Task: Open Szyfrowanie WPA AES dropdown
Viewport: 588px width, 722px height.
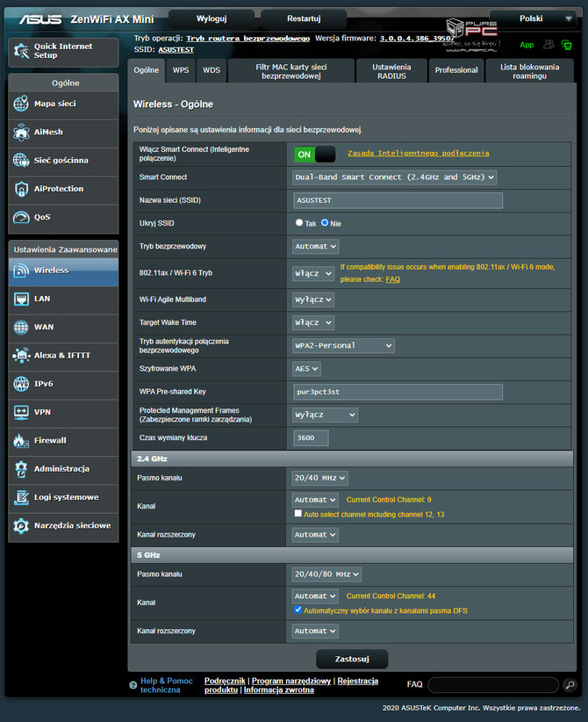Action: pos(306,368)
